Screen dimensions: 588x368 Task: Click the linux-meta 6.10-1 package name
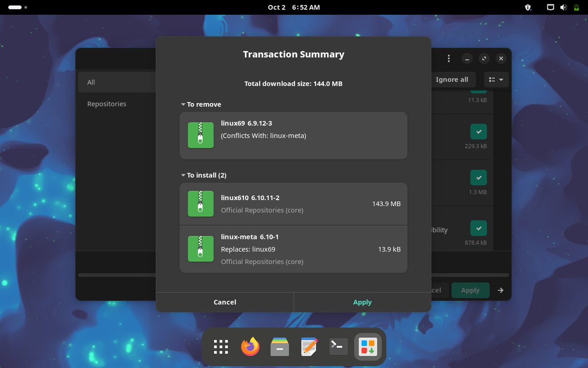(250, 237)
